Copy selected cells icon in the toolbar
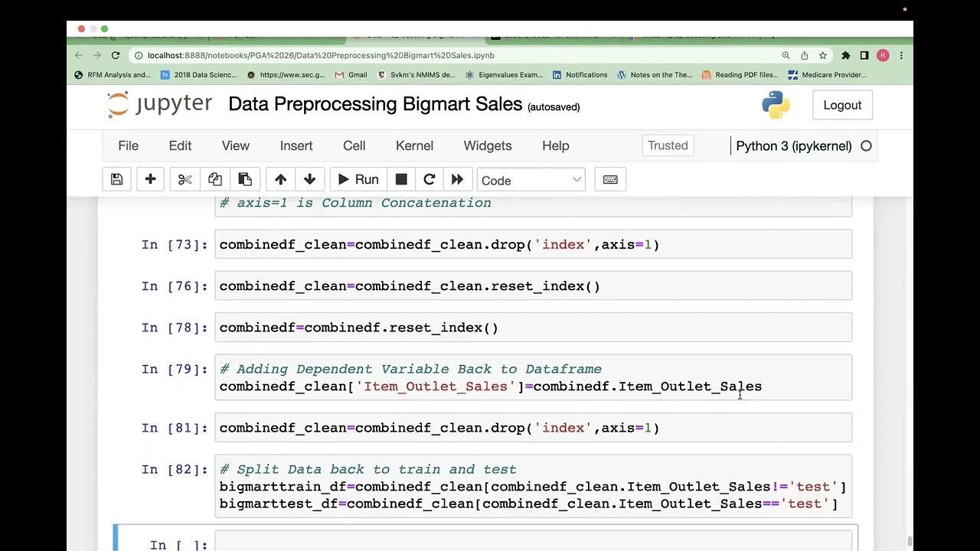 pyautogui.click(x=215, y=180)
